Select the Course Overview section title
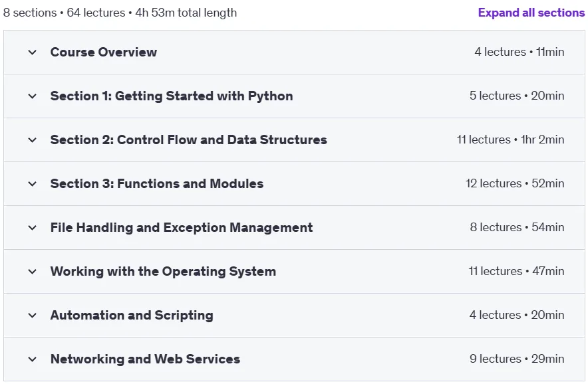Viewport: 588px width, 384px height. (104, 52)
